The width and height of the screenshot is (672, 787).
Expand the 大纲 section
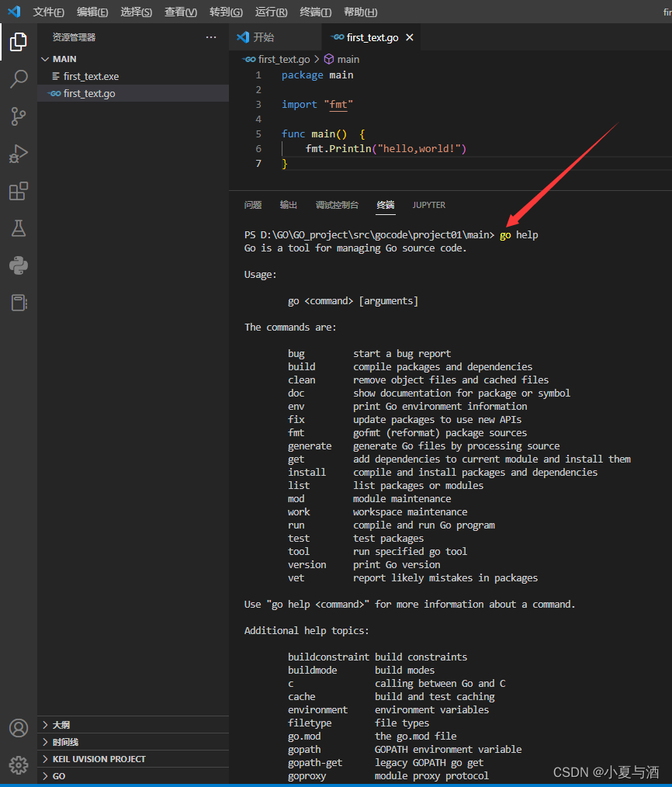click(x=133, y=725)
